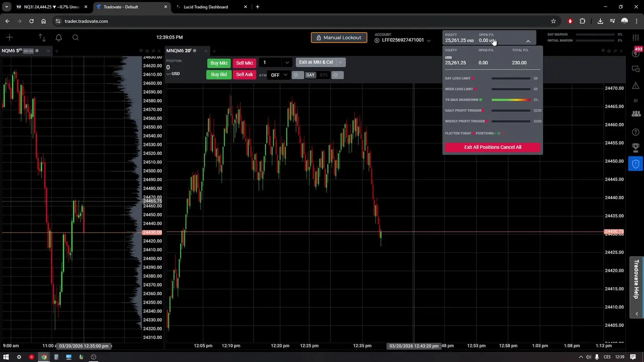Toggle the Daily Profit Trigger indicator
The height and width of the screenshot is (362, 644).
tap(484, 111)
